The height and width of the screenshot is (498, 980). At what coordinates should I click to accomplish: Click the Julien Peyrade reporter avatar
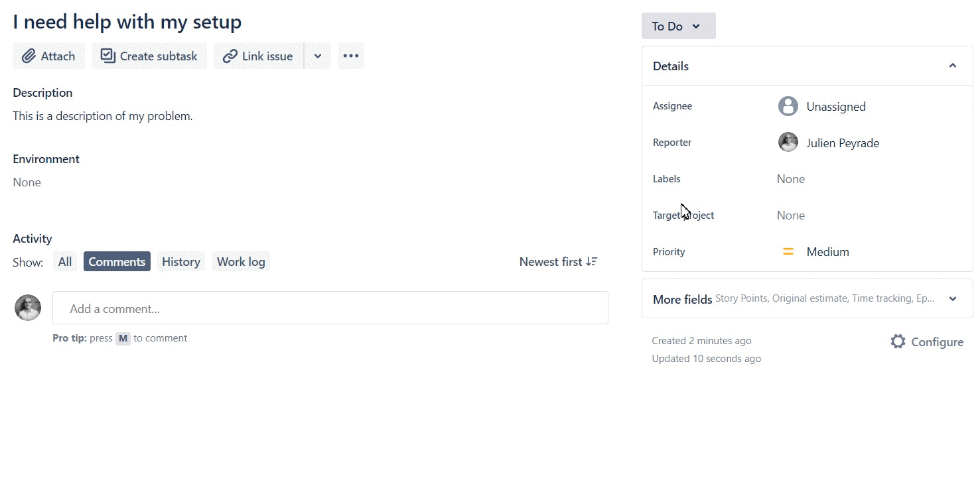coord(788,143)
